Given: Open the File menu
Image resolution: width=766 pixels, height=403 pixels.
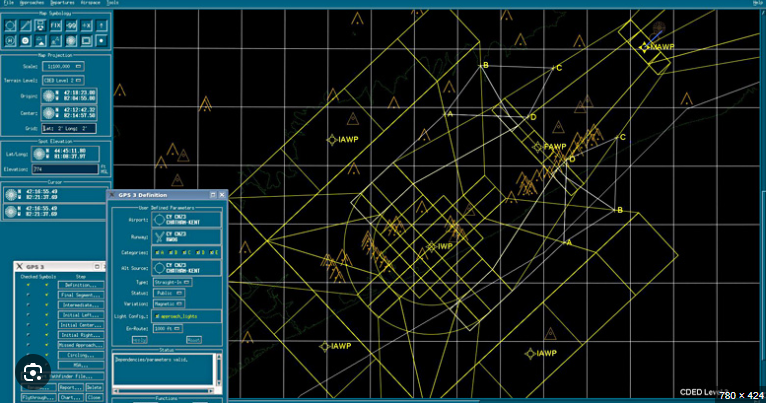Looking at the screenshot, I should [x=8, y=2].
